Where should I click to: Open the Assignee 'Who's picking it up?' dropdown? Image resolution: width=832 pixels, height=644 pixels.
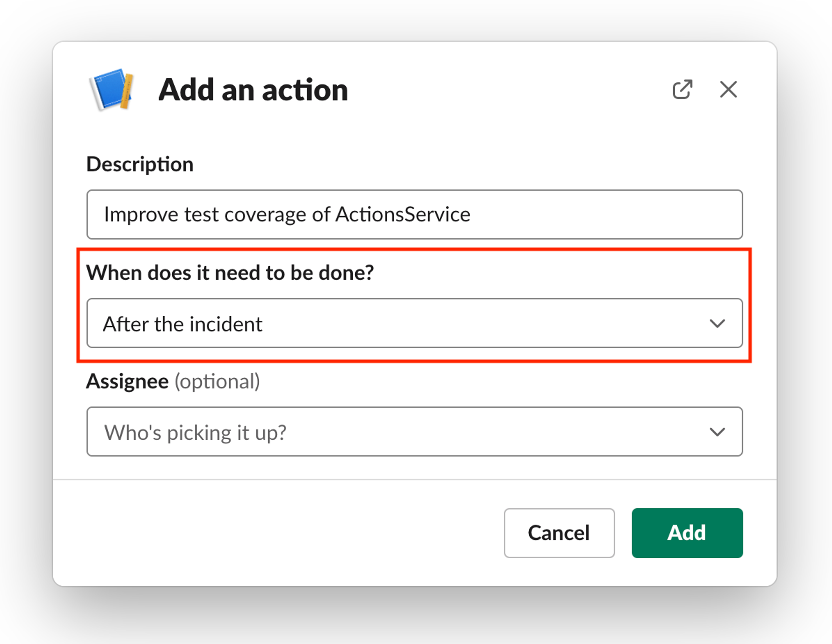(414, 432)
